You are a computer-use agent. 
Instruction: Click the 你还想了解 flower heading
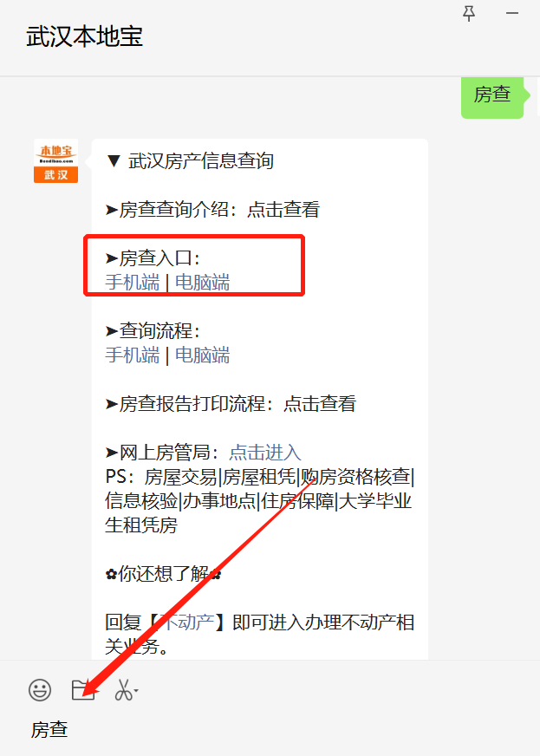(x=163, y=574)
